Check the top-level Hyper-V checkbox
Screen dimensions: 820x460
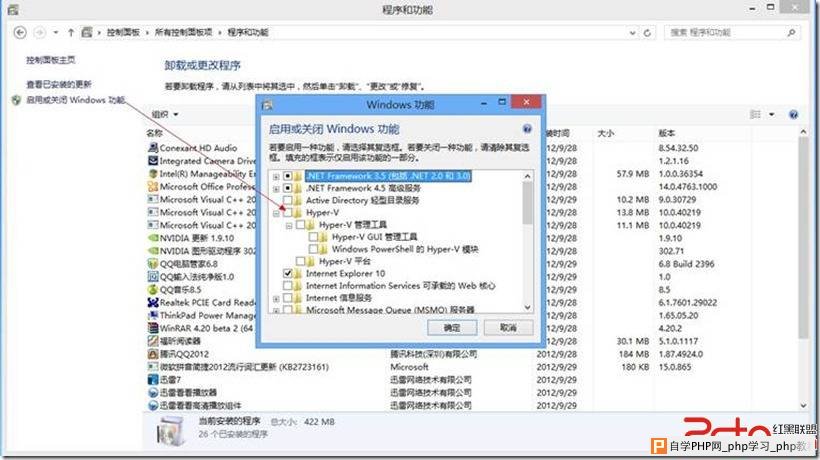click(x=288, y=213)
